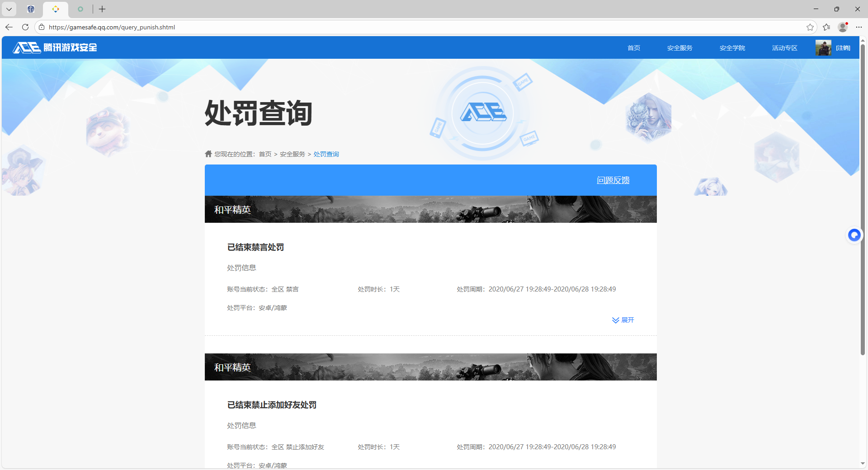
Task: Open the tab search dropdown chevron
Action: [x=9, y=9]
